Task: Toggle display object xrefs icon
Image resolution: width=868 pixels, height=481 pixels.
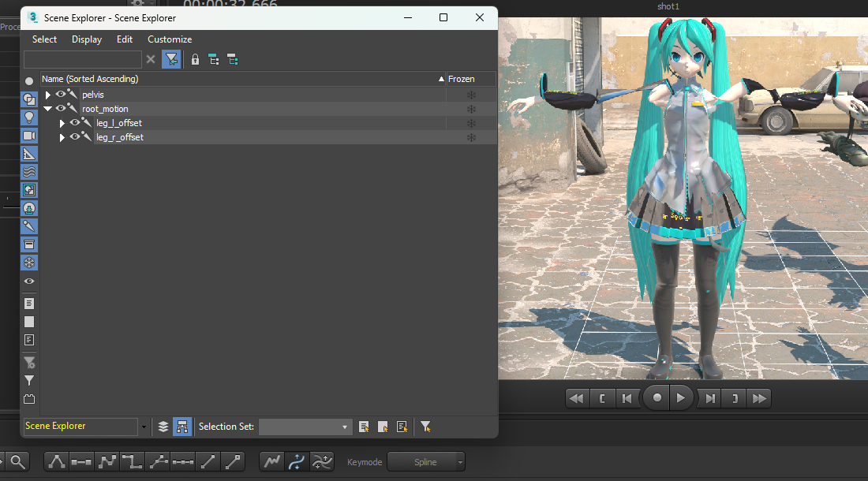Action: [x=29, y=208]
